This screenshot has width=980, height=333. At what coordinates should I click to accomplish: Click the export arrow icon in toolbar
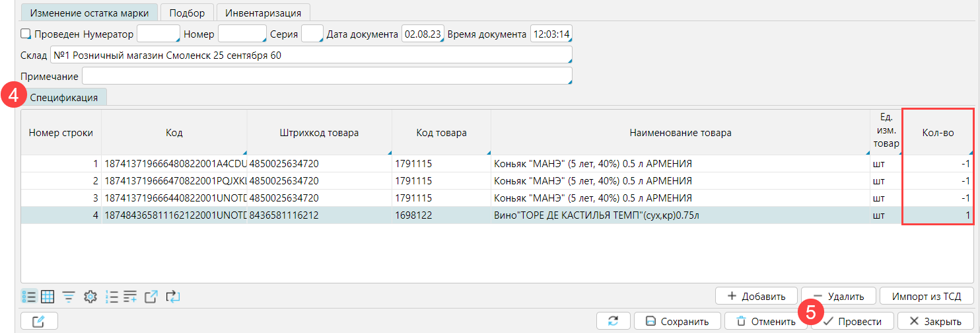[x=151, y=297]
